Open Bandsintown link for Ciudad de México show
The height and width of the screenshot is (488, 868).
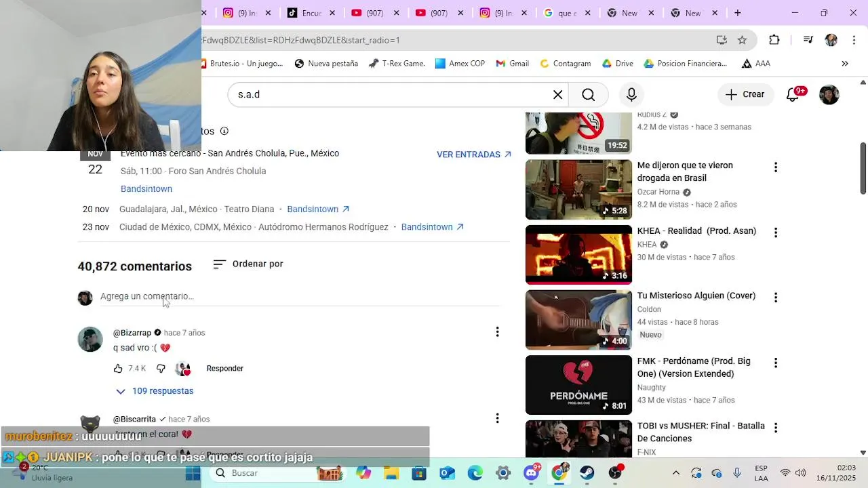pos(433,227)
